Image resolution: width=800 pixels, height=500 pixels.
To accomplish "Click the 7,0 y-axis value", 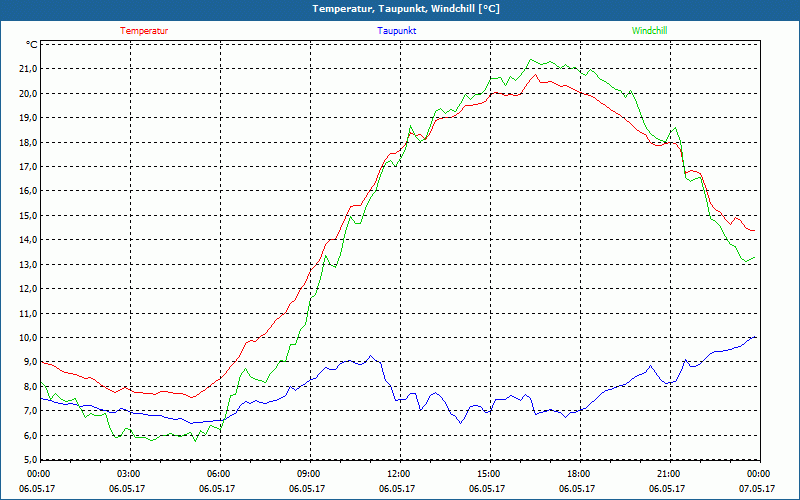I will click(31, 411).
